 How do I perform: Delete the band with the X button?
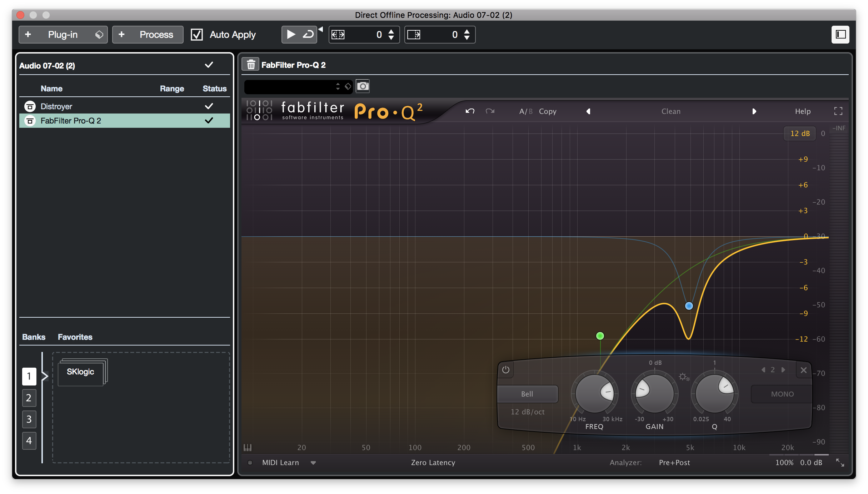[x=803, y=370]
